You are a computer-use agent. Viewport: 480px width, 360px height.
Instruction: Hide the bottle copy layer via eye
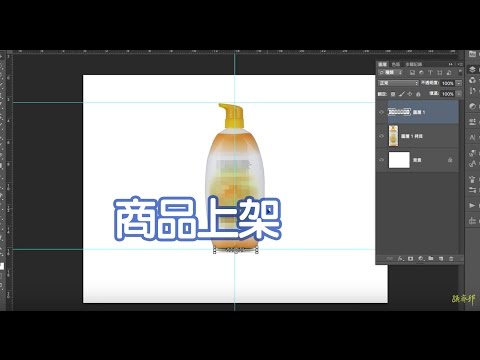(x=382, y=136)
